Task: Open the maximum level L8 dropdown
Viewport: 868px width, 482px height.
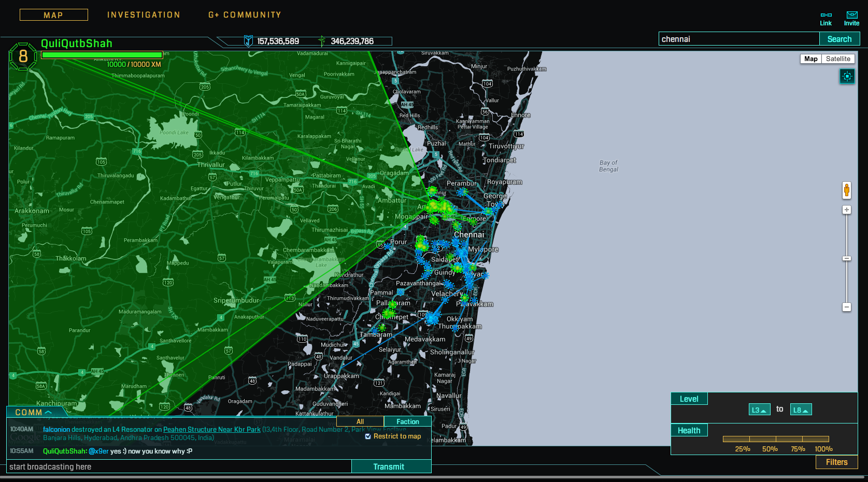Action: [801, 410]
